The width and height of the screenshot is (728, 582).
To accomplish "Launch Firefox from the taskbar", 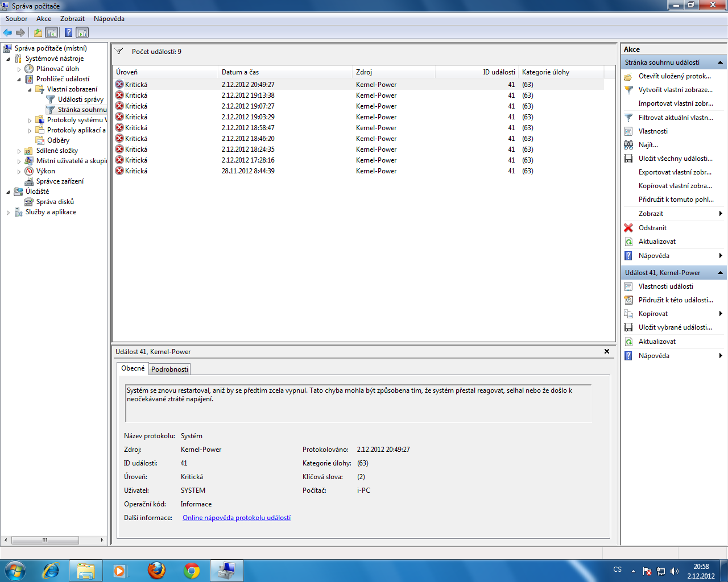I will (156, 570).
